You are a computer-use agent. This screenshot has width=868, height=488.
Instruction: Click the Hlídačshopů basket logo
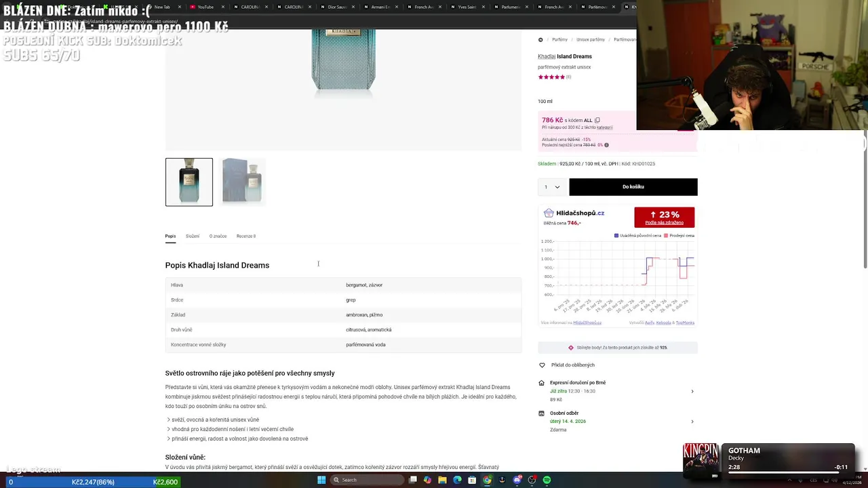549,213
